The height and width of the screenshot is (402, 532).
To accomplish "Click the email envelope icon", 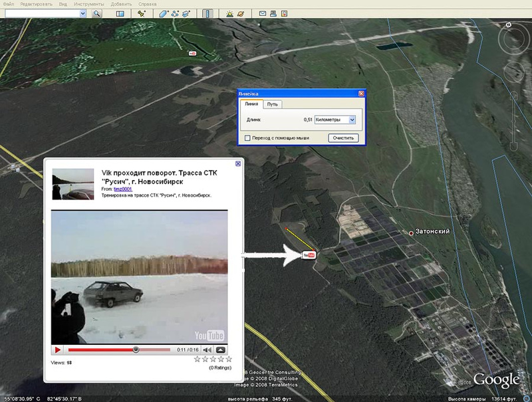I will tap(262, 13).
